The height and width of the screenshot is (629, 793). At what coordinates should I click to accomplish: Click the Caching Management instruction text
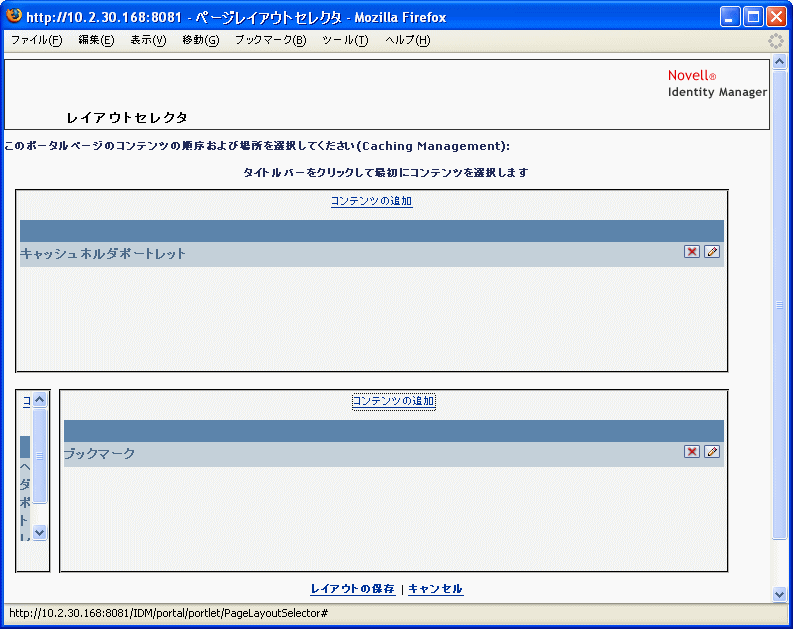tap(257, 146)
